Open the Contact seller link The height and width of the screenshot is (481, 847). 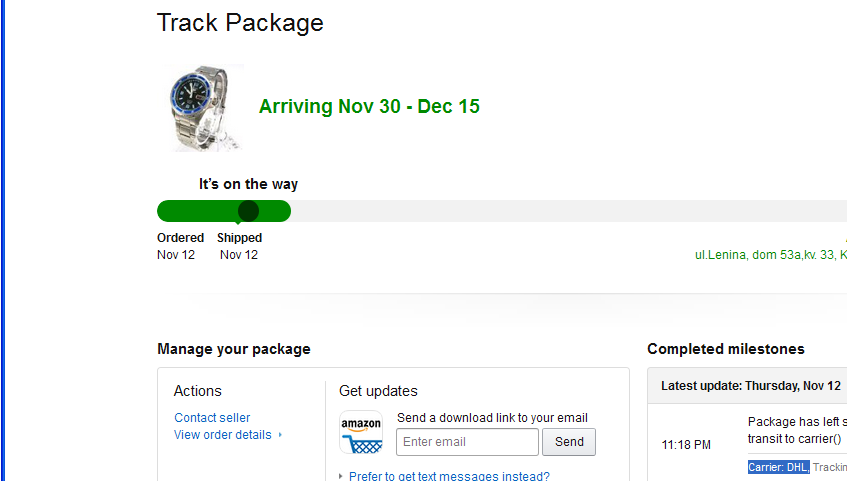tap(212, 418)
